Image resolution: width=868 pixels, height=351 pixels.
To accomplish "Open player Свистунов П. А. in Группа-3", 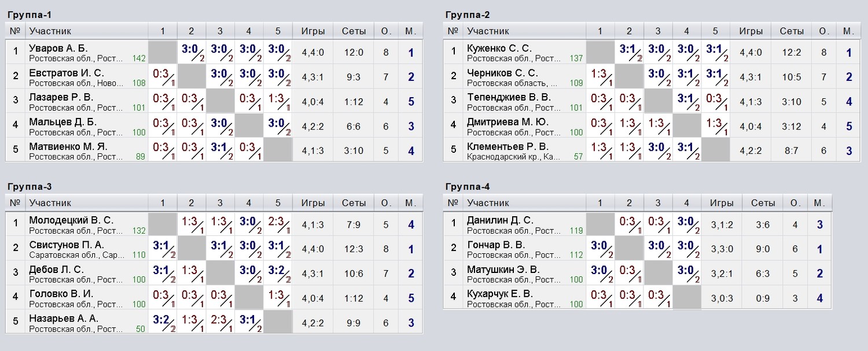I will [x=67, y=245].
